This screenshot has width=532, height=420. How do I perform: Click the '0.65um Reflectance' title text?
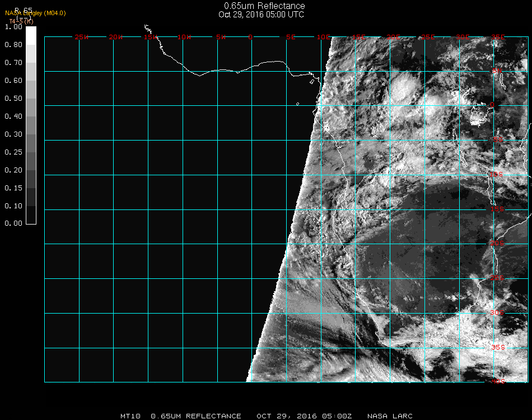coord(264,6)
